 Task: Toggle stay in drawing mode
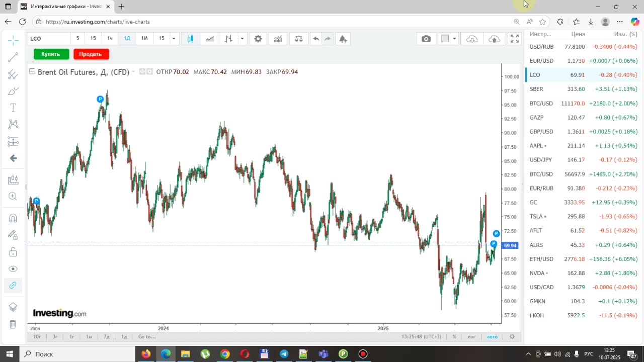[13, 235]
